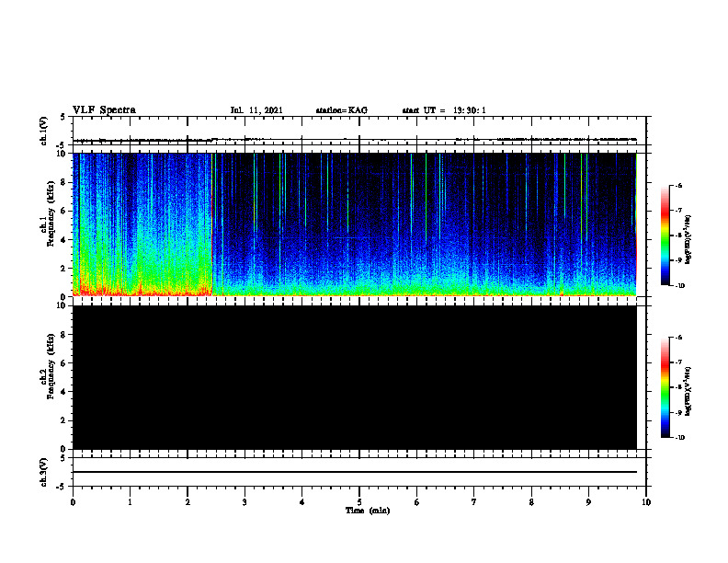The width and height of the screenshot is (728, 563).
Task: Click the x-axis tick label "8" minutes
Action: pyautogui.click(x=531, y=502)
